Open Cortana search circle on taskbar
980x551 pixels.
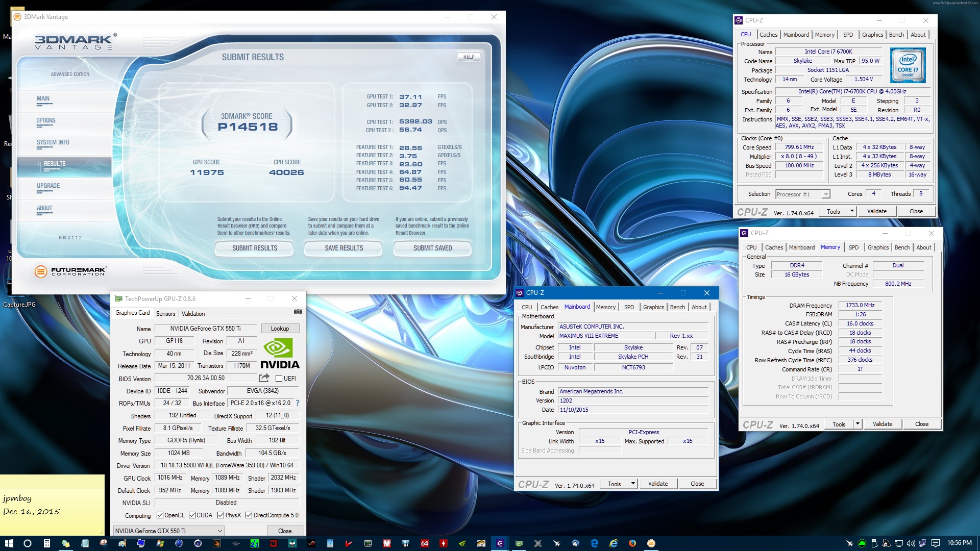[28, 543]
